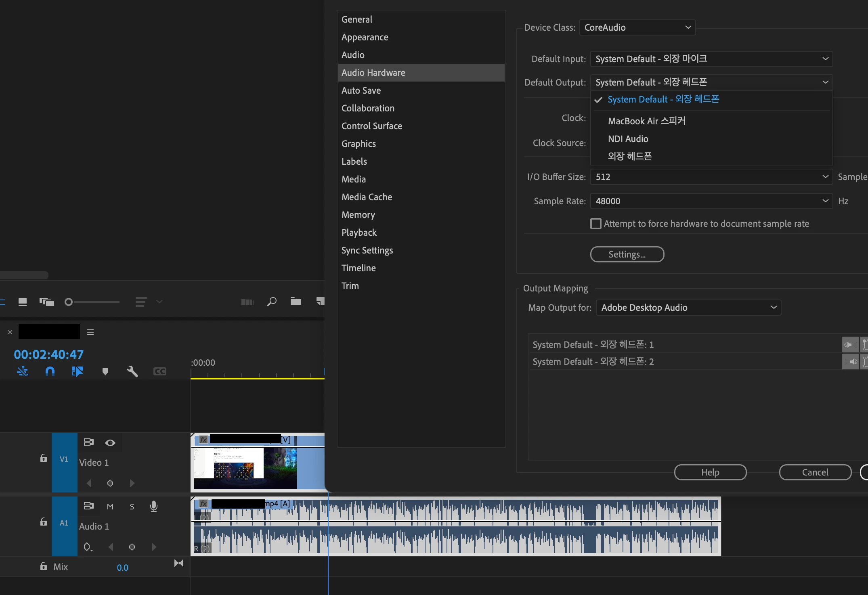
Task: Open Map Output for Adobe Desktop Audio dropdown
Action: (688, 308)
